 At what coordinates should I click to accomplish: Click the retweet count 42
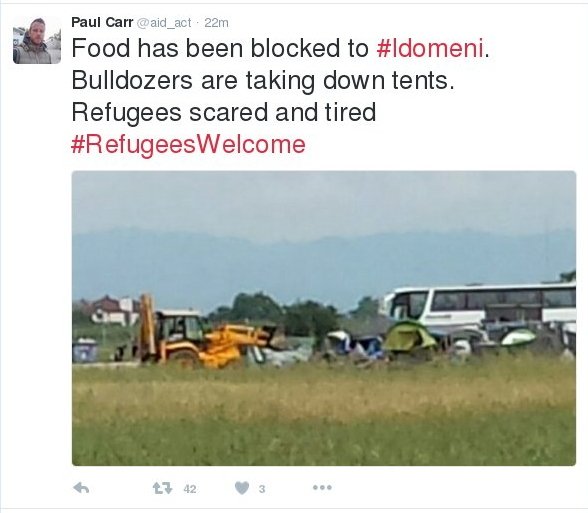click(x=190, y=489)
